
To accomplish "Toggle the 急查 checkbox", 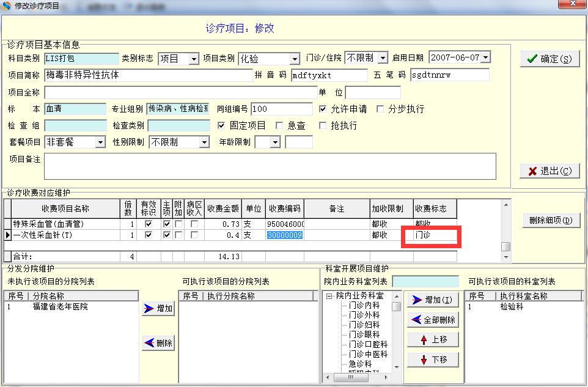I will [279, 125].
